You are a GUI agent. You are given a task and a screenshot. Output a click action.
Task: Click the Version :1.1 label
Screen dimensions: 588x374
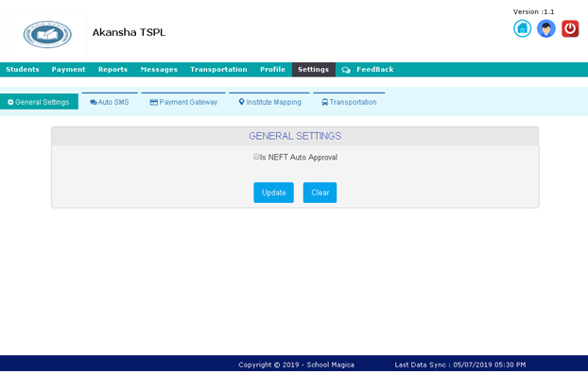pyautogui.click(x=533, y=11)
